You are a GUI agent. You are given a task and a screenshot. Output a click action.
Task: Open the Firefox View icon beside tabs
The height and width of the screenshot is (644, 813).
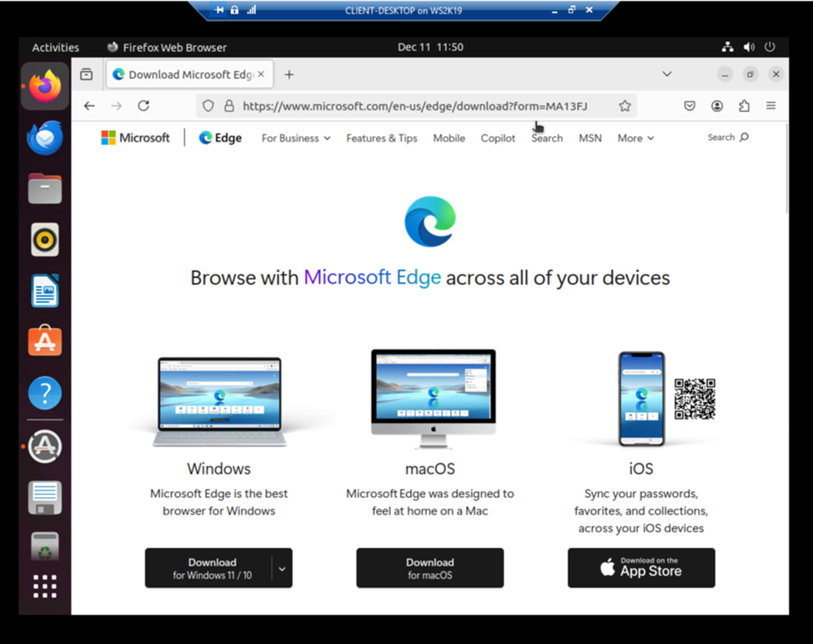pyautogui.click(x=87, y=75)
